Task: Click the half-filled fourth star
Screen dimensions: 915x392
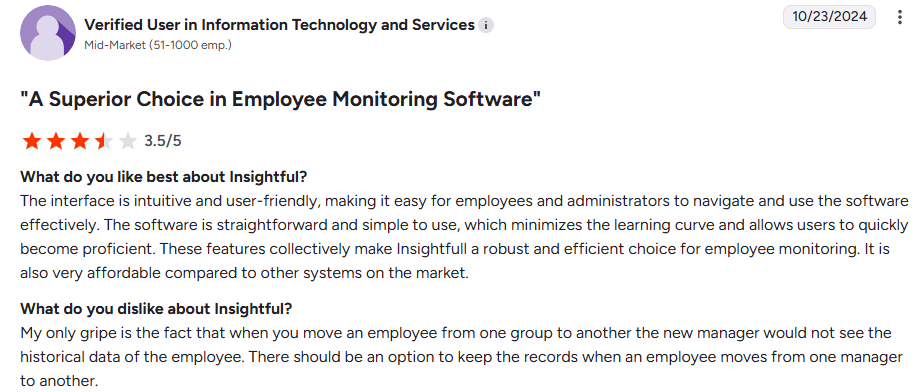Action: pos(103,141)
